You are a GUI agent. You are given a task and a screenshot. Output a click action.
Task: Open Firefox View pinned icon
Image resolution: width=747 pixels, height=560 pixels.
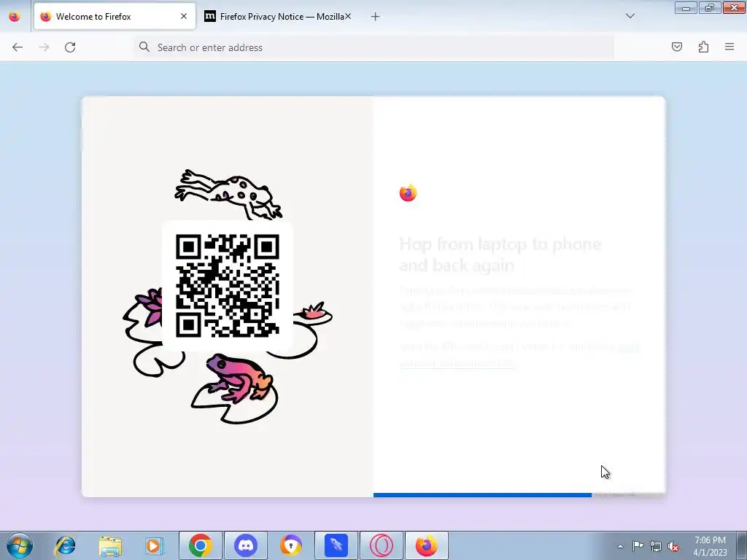pos(15,17)
